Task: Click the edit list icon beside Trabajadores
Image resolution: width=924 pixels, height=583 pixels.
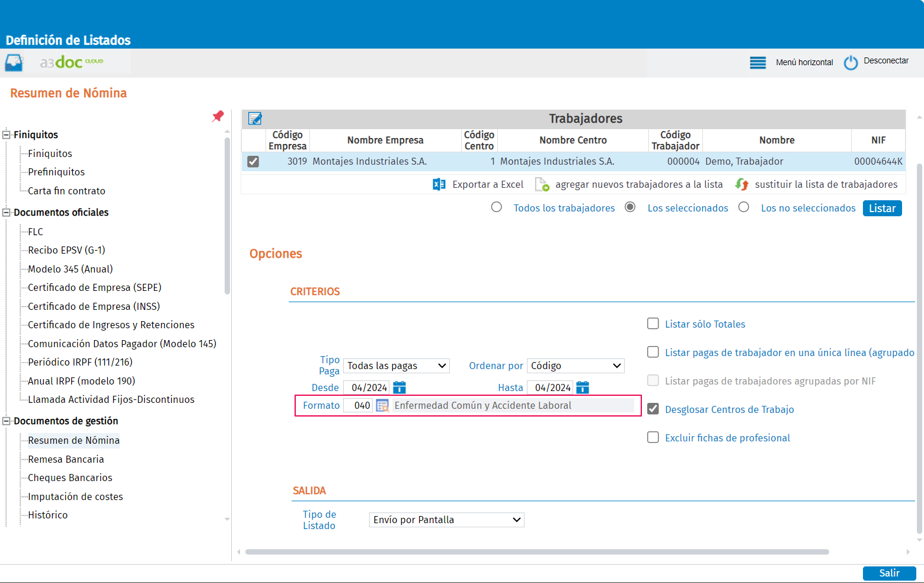Action: [255, 118]
